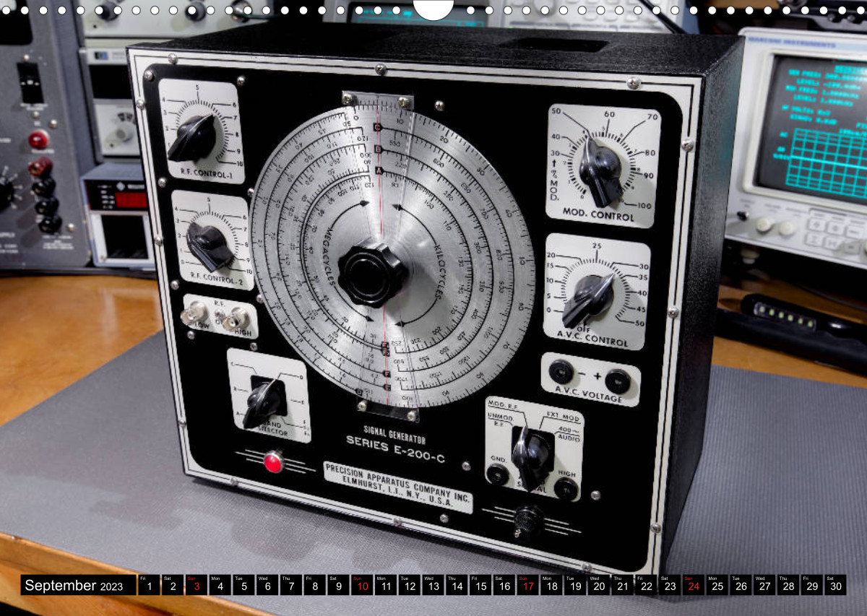
Task: Select Thursday 28 on the calendar
Action: tap(788, 586)
